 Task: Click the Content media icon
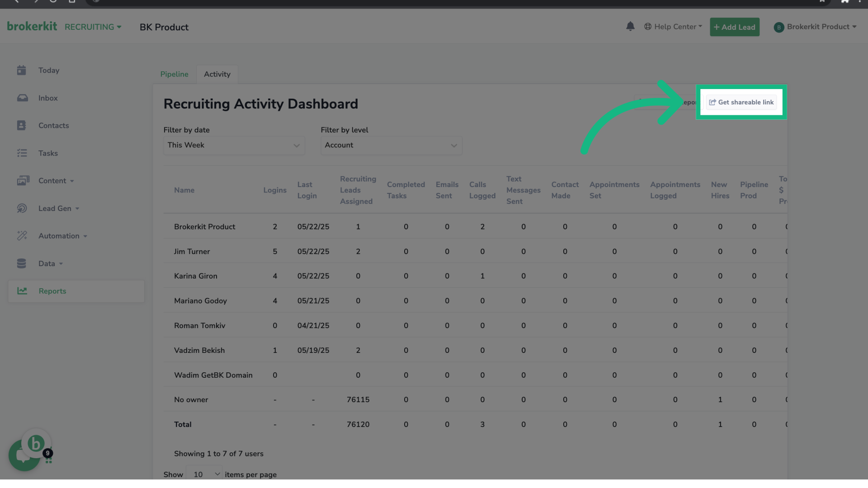tap(23, 181)
